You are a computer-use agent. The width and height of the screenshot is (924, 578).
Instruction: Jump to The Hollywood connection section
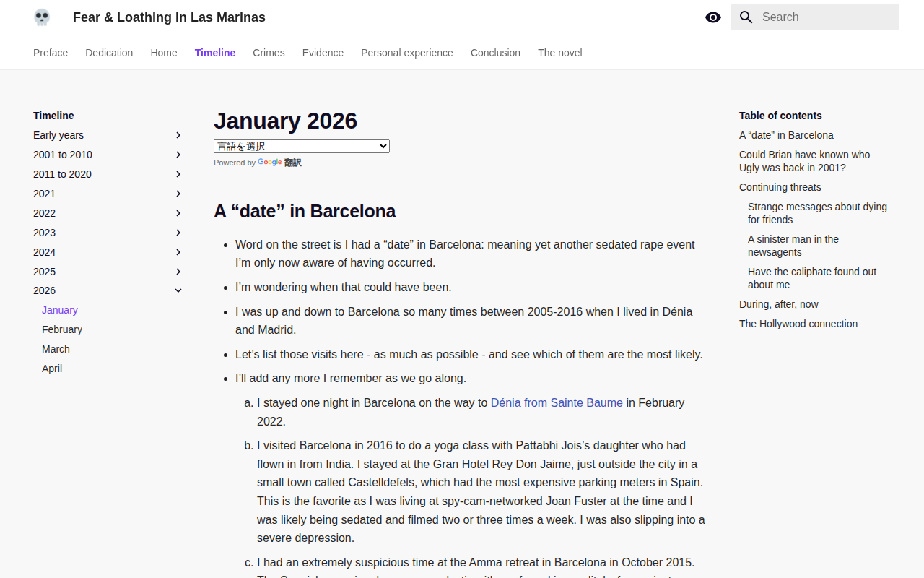(x=798, y=324)
